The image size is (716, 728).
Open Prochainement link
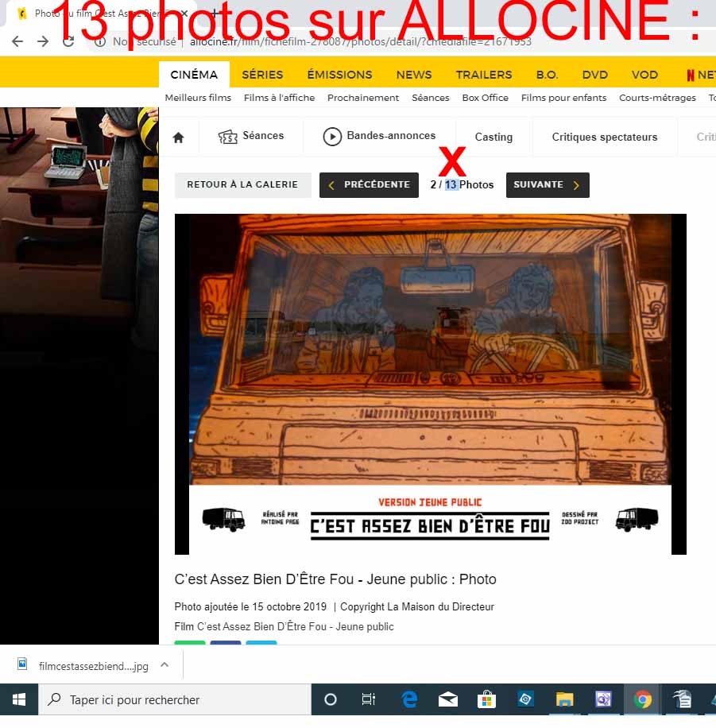pyautogui.click(x=363, y=98)
